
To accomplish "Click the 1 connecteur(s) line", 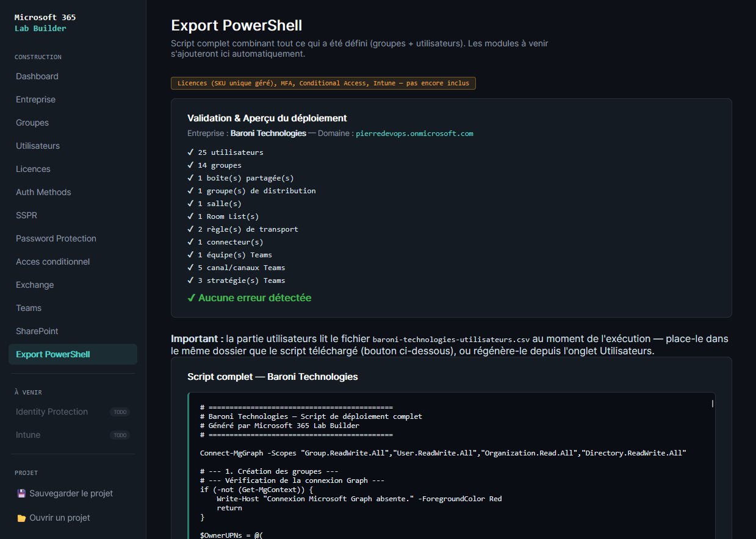I will pyautogui.click(x=226, y=242).
